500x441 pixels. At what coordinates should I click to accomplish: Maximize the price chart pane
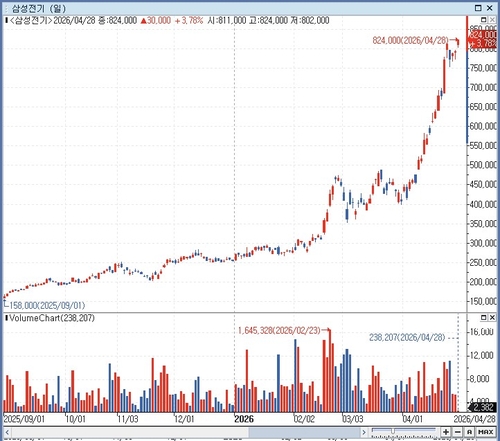484,20
